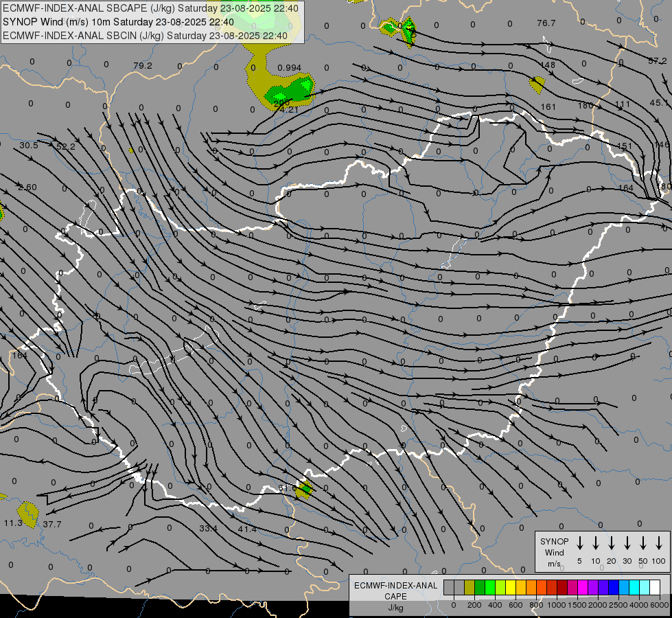Screen dimensions: 672x618
Task: Pick the dark red CAPE legend swatch
Action: coord(562,588)
